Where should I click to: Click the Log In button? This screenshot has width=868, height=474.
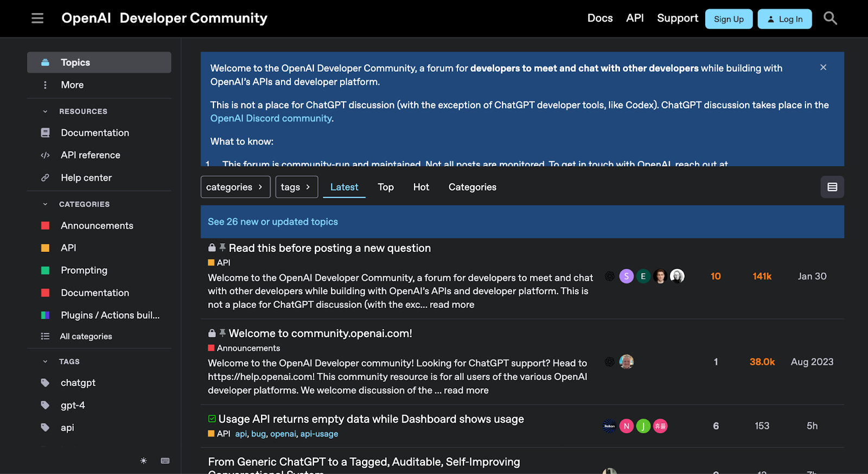pyautogui.click(x=784, y=19)
